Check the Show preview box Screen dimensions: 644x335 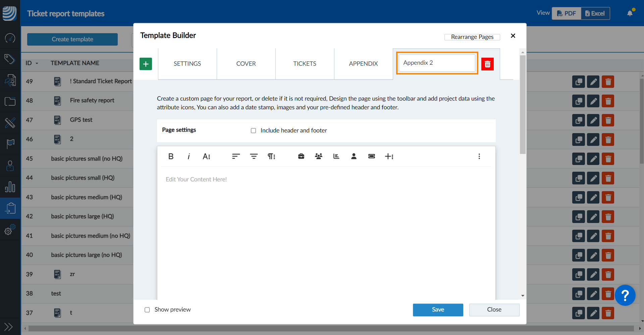tap(147, 310)
